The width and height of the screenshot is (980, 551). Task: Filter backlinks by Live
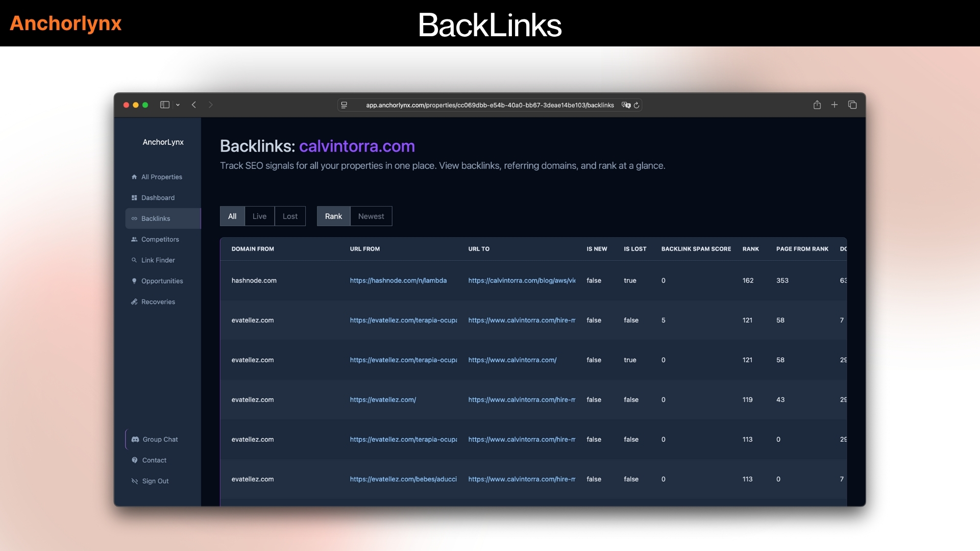pos(259,216)
